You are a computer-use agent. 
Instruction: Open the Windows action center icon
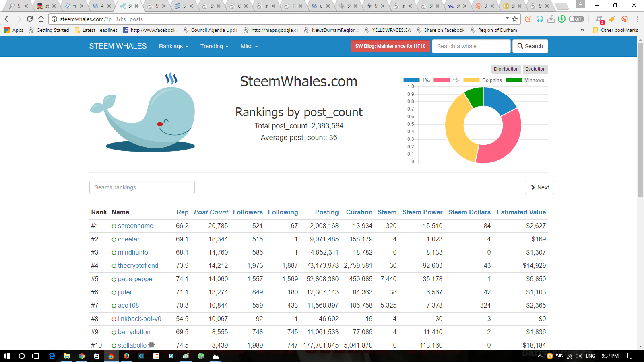tap(631, 356)
